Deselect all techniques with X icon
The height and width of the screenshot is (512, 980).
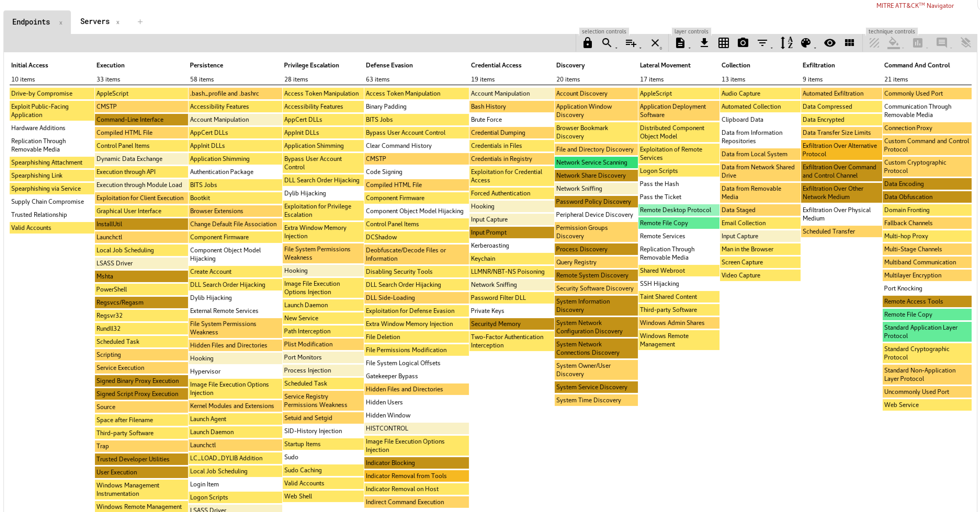pyautogui.click(x=655, y=43)
